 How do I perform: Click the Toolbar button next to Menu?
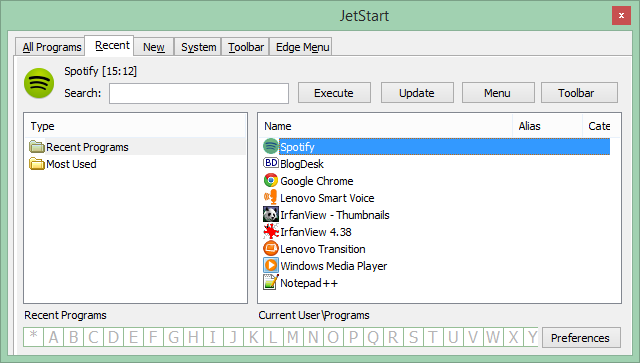(579, 93)
